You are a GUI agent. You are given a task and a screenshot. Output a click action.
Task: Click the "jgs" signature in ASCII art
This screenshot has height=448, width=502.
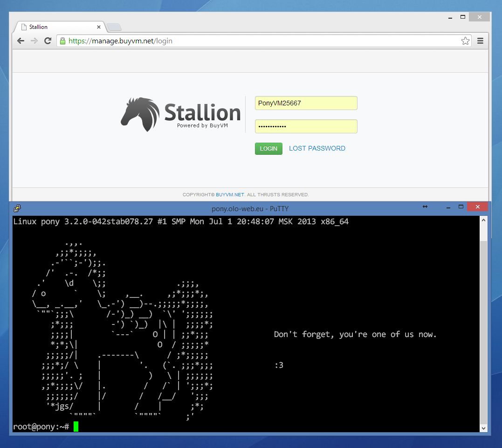tap(62, 407)
